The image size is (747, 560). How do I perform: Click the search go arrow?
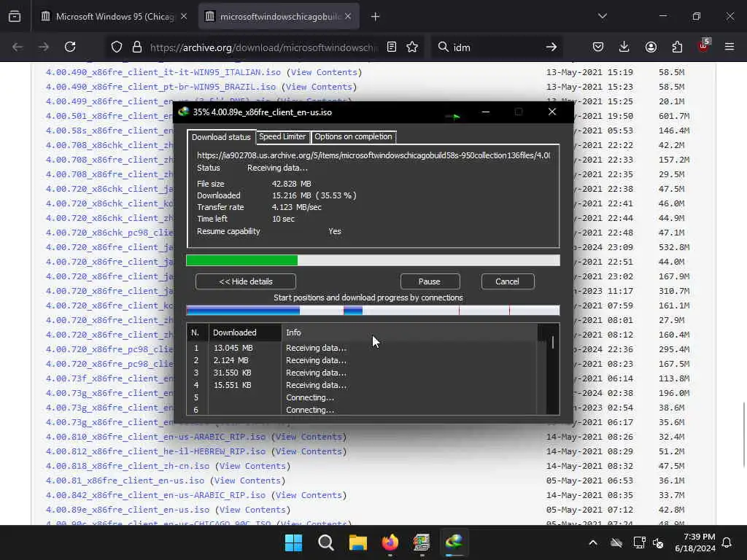[551, 47]
